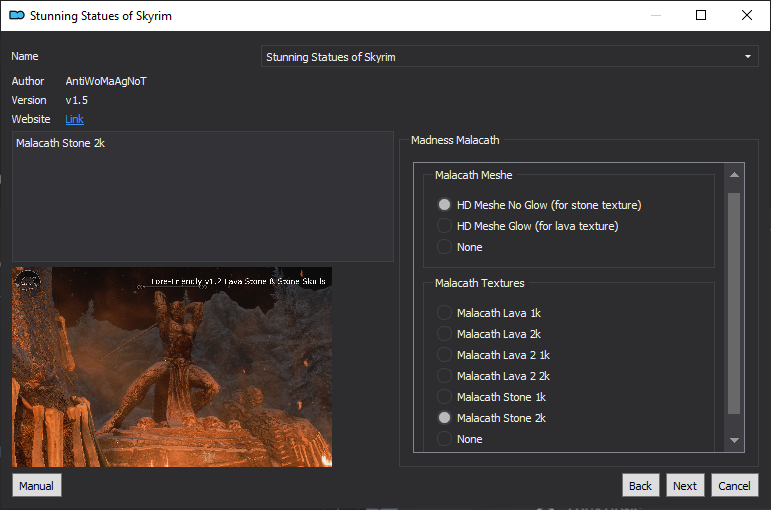Open the Website Link
Screen dimensions: 771x510
pos(74,119)
